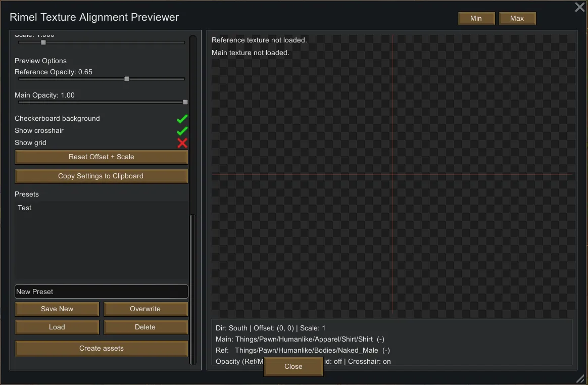Click the Scale slider handle

tap(43, 42)
